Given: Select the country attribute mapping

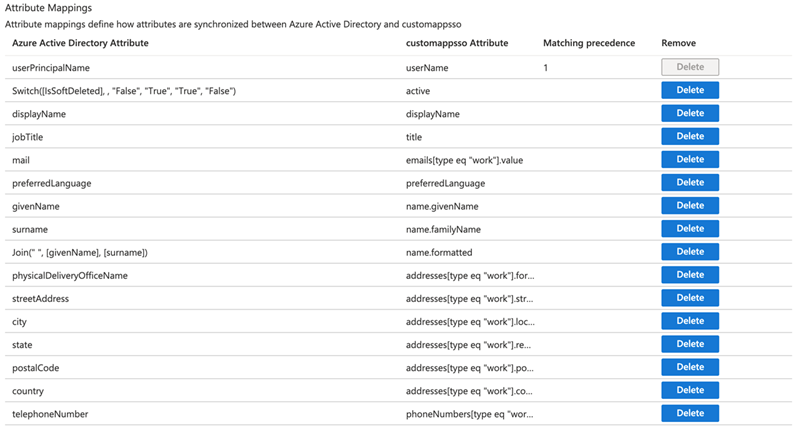Looking at the screenshot, I should click(28, 390).
